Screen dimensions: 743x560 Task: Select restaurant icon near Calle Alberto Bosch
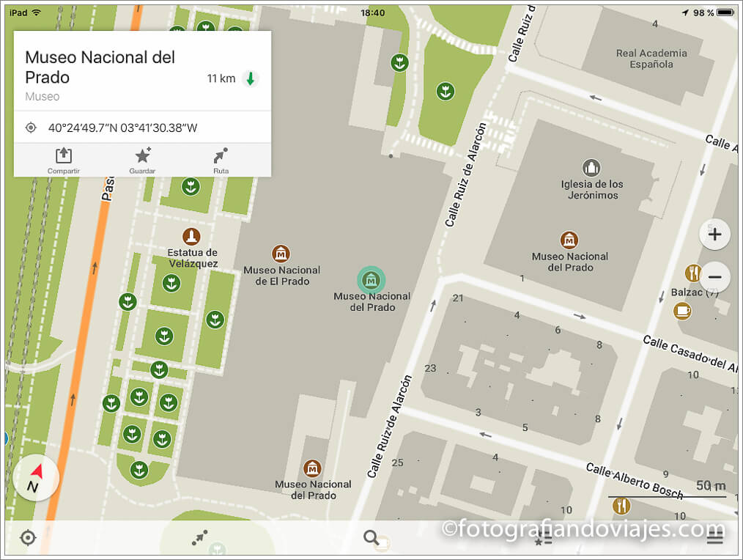point(621,506)
